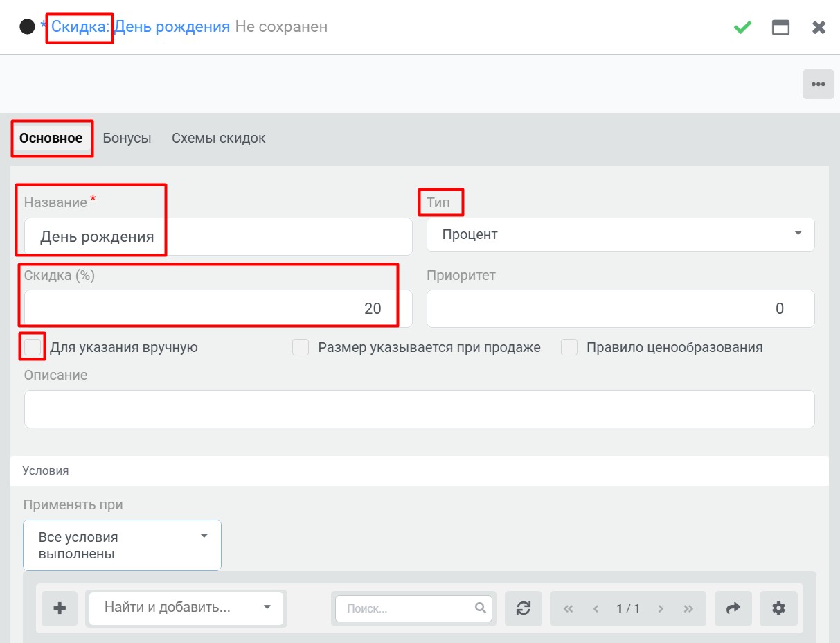Image resolution: width=840 pixels, height=643 pixels.
Task: Click the export share arrow icon
Action: [x=733, y=608]
